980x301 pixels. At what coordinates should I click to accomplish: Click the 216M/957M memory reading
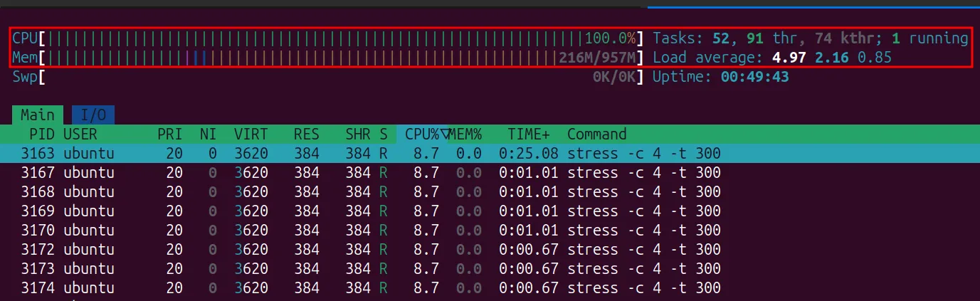[x=597, y=57]
